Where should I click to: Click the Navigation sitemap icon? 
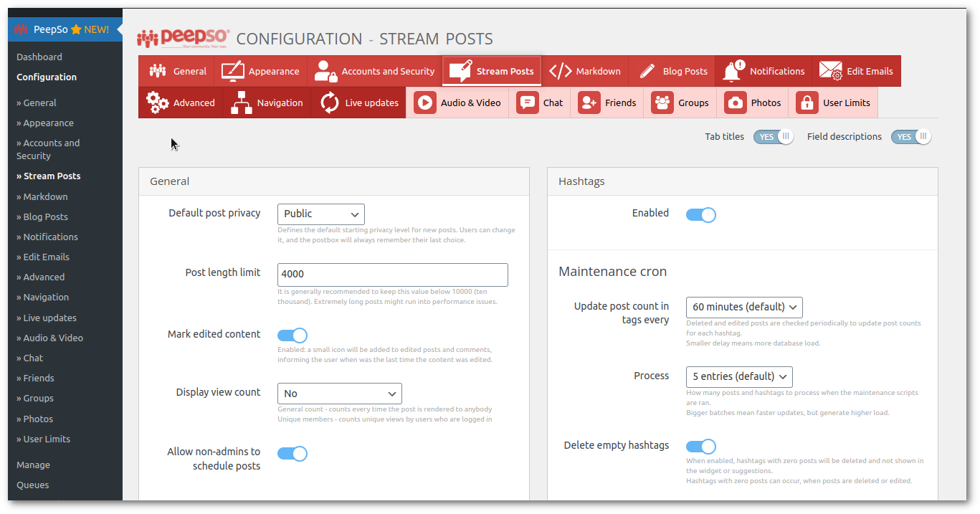[242, 103]
